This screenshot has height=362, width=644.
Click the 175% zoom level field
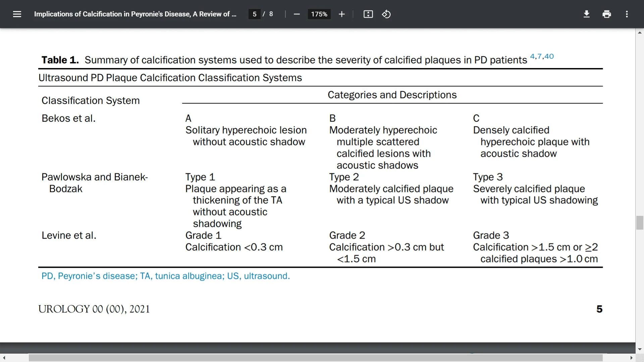[x=319, y=14]
